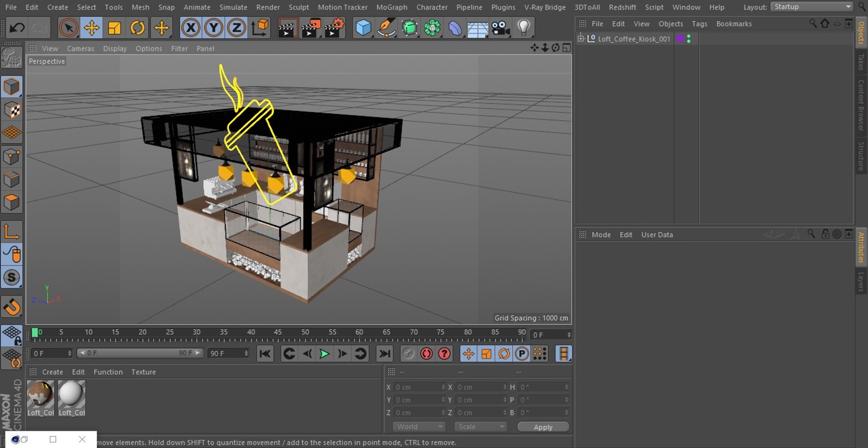Add a Camera object
The height and width of the screenshot is (448, 868).
501,28
